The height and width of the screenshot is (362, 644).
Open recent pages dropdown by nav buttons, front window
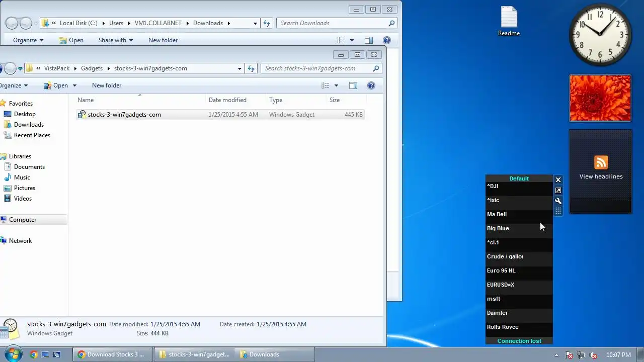(x=20, y=68)
